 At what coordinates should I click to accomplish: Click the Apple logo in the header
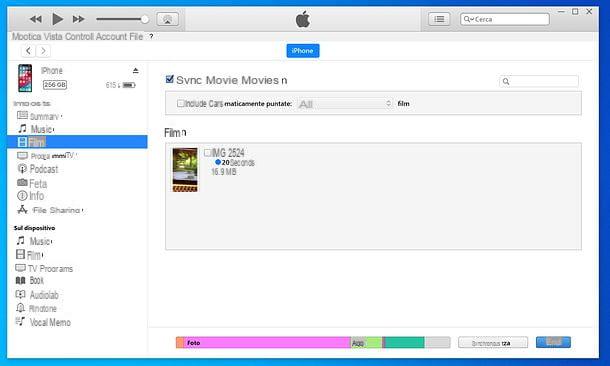303,19
